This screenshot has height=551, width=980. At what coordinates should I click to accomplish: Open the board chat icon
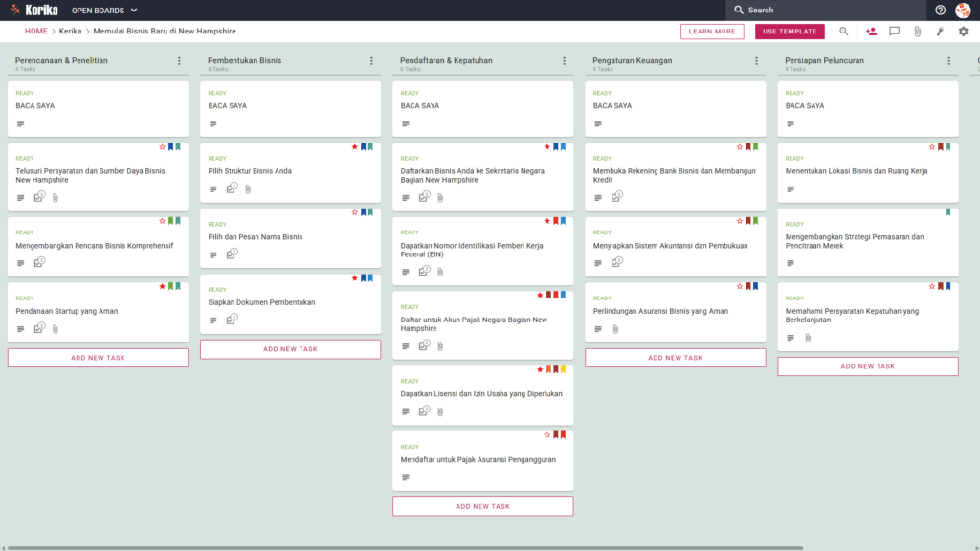895,32
